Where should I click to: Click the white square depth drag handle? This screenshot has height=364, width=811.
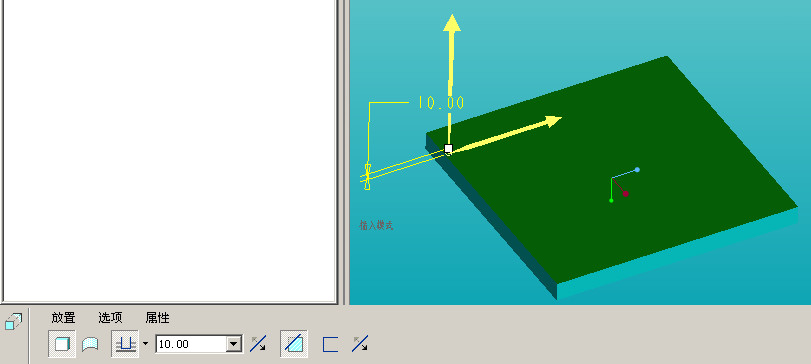448,149
